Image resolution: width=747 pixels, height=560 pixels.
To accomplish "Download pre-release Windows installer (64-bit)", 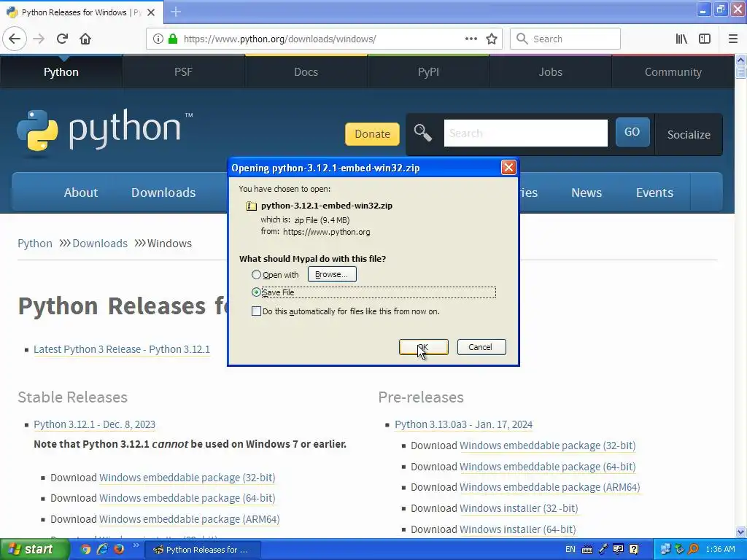I will click(x=518, y=529).
